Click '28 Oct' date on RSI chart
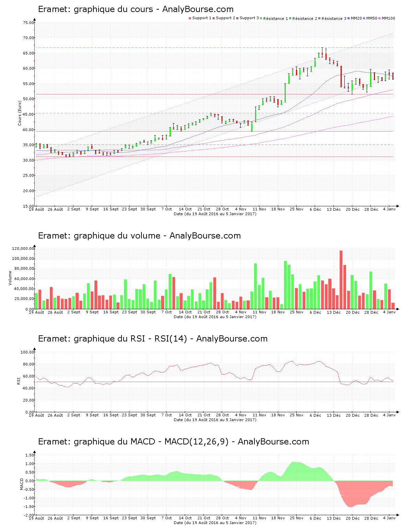412x532 pixels. (x=222, y=415)
